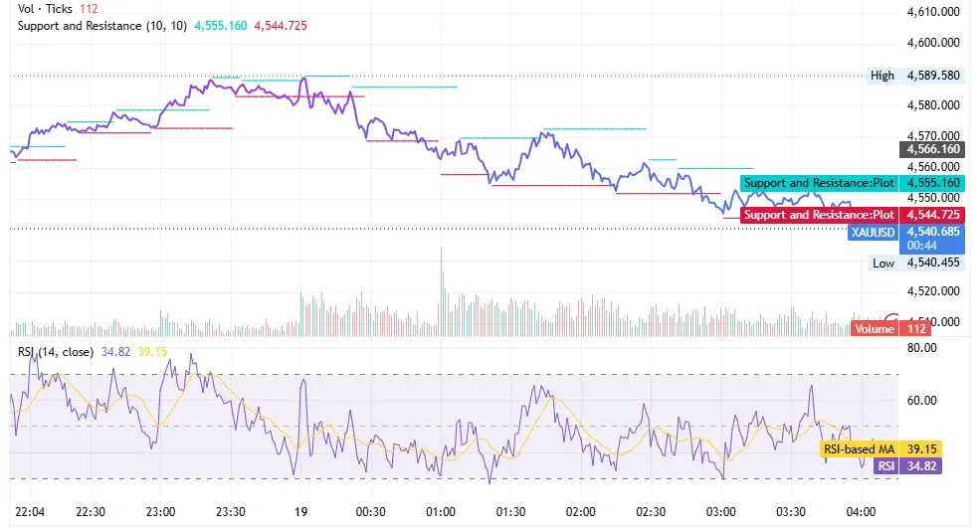Click the 03:30 time axis label
The width and height of the screenshot is (980, 531).
click(791, 512)
